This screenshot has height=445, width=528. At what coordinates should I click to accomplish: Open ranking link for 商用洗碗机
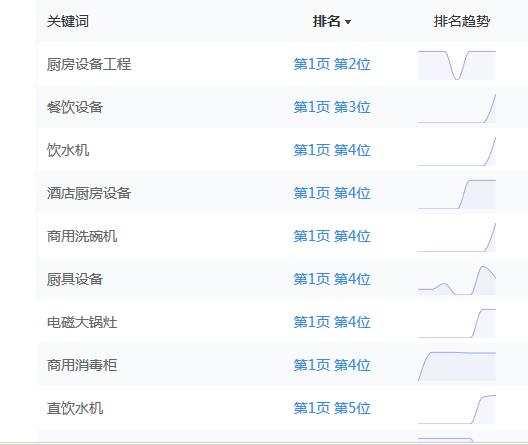[x=332, y=236]
